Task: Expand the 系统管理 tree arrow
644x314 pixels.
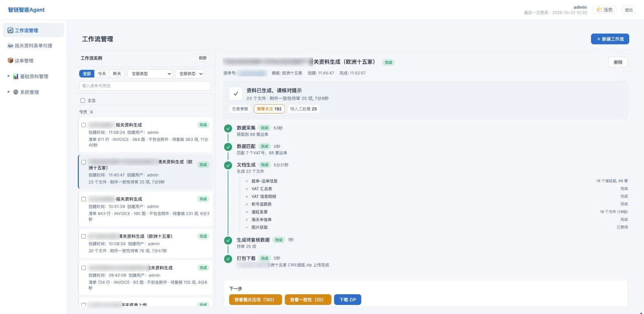Action: [9, 92]
